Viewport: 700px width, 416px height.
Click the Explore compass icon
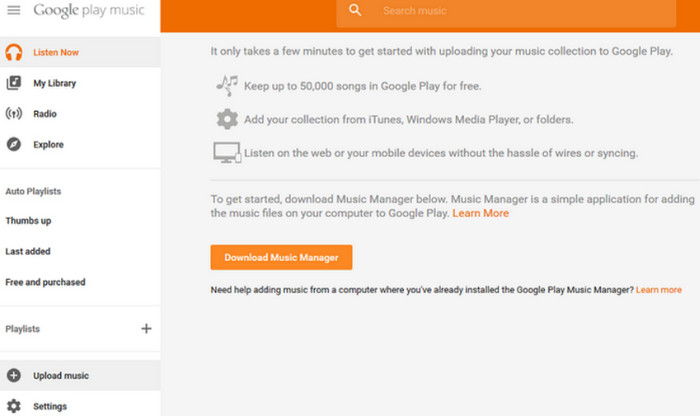[14, 145]
